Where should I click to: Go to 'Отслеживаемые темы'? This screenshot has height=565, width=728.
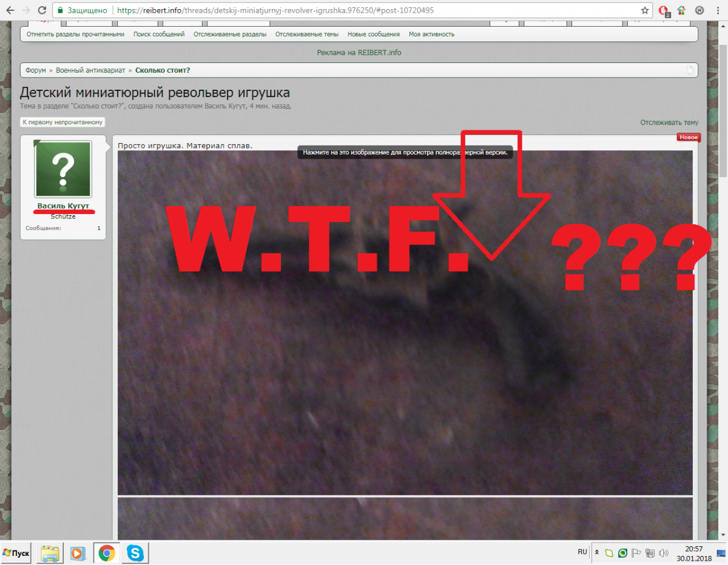tap(307, 35)
